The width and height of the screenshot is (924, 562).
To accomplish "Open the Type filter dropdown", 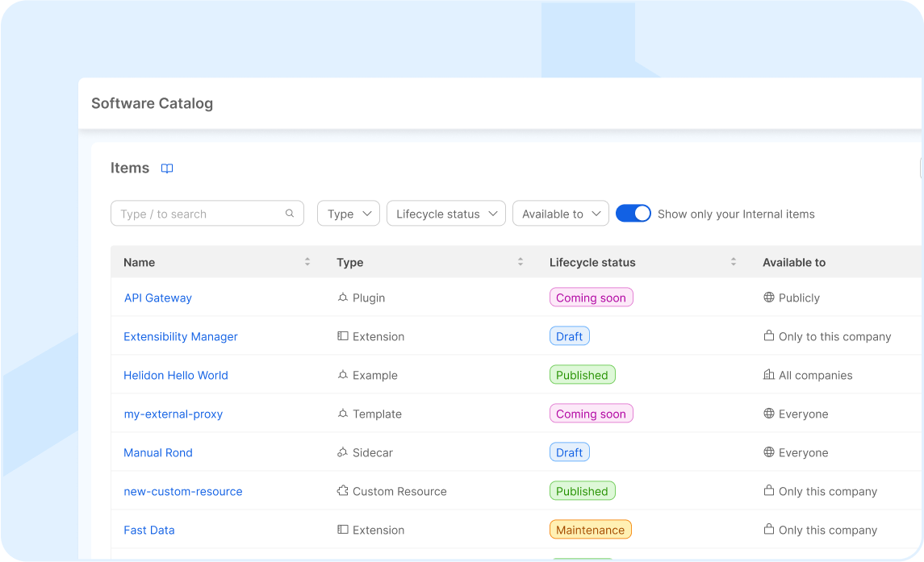I will (349, 213).
